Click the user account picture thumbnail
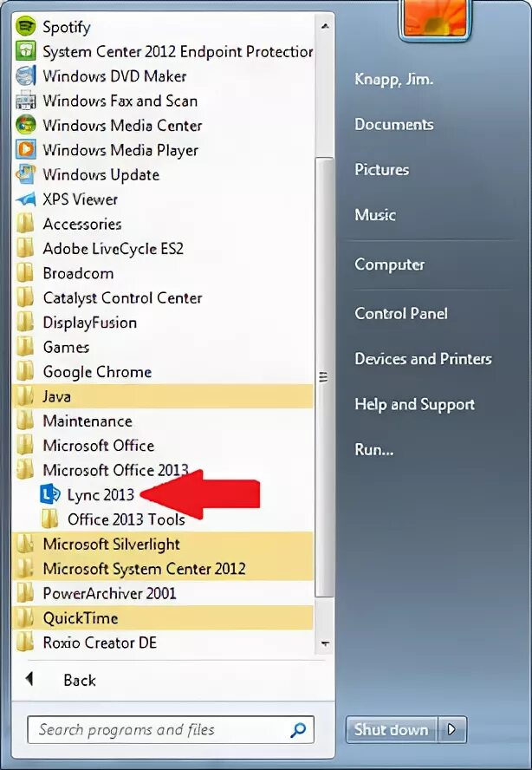The height and width of the screenshot is (770, 532). 435,18
